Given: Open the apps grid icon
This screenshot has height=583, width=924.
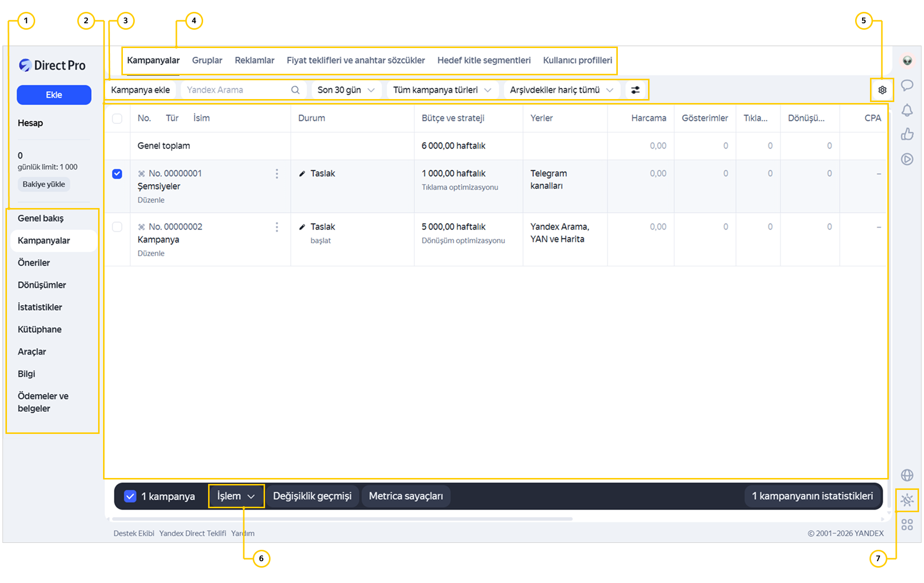Looking at the screenshot, I should [907, 525].
